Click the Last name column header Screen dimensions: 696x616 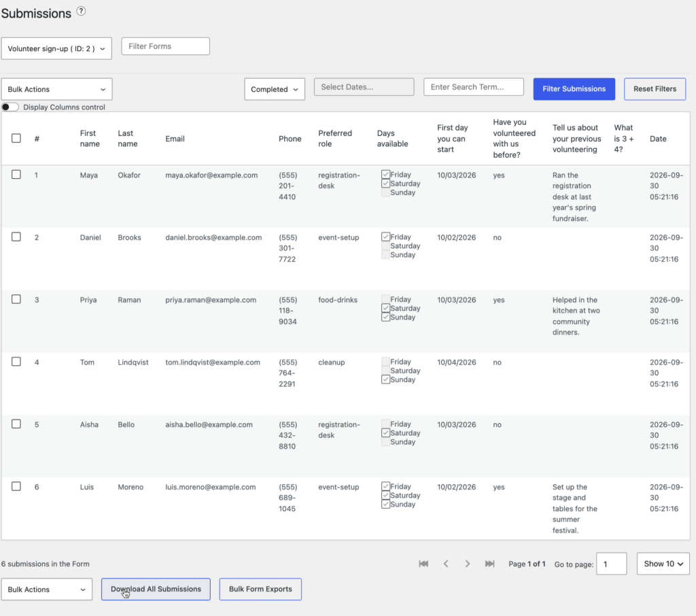(x=127, y=139)
